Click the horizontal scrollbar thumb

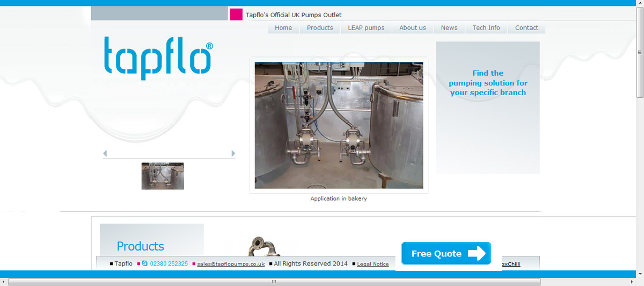coord(274,282)
